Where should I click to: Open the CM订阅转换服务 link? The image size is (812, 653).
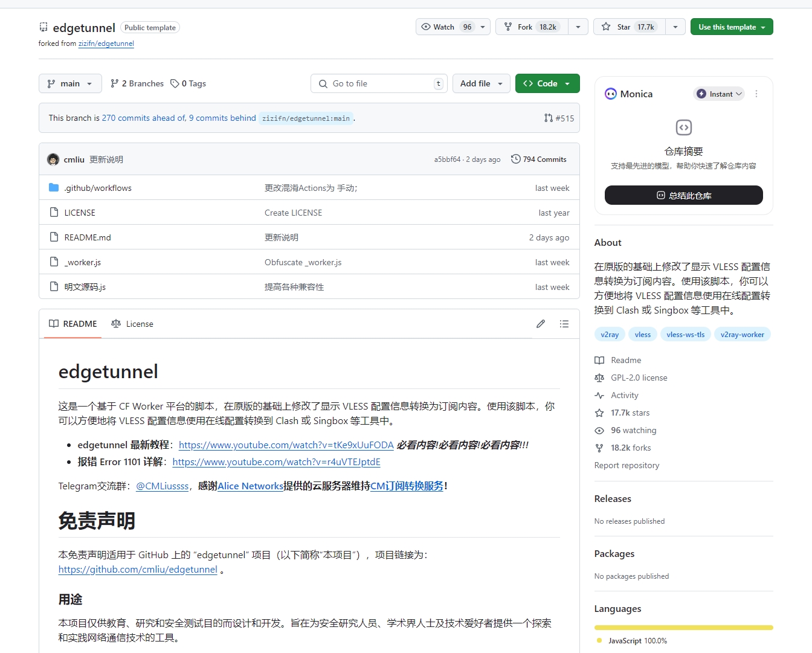pos(407,486)
